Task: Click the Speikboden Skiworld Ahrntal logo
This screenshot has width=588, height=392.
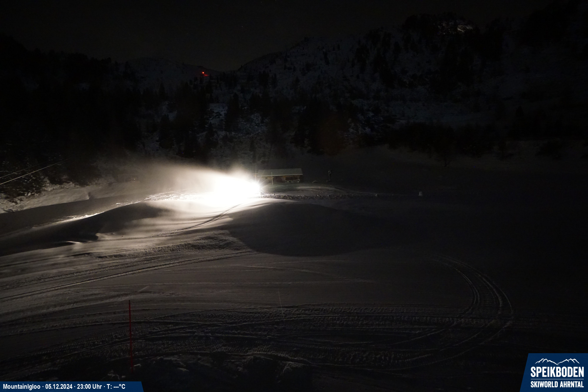Action: coord(555,373)
